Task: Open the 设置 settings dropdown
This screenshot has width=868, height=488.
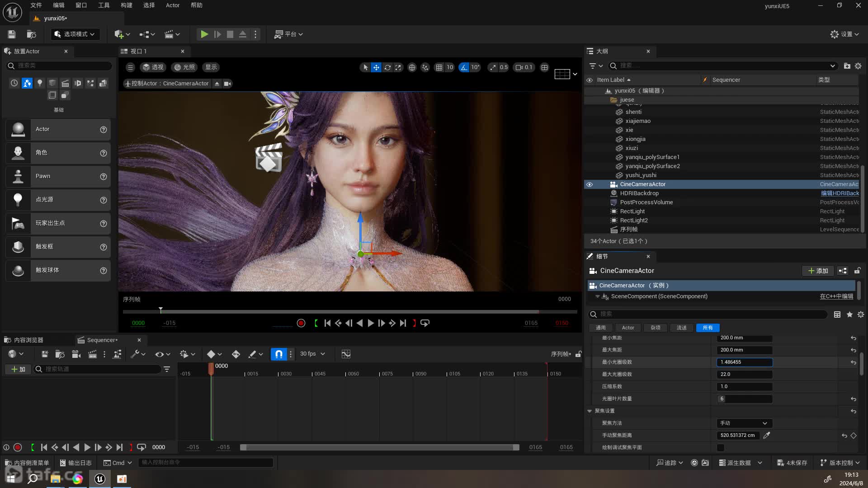Action: click(844, 34)
